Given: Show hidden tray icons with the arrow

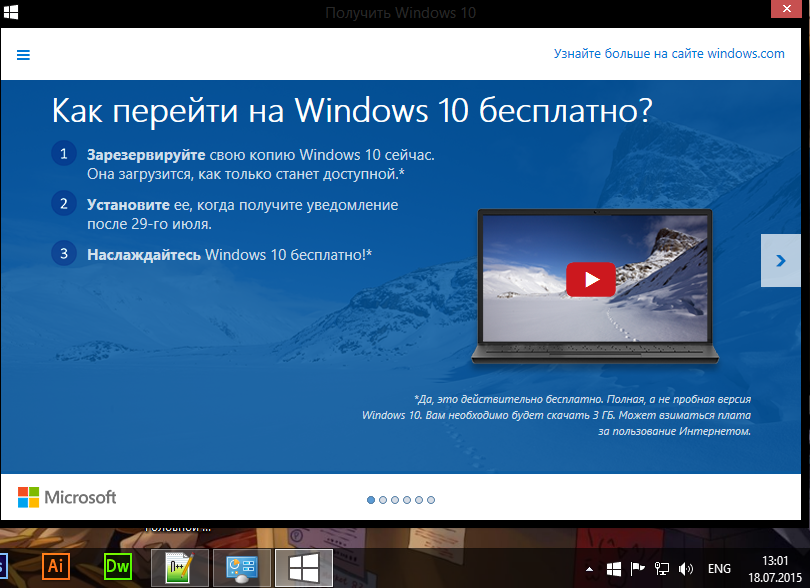Looking at the screenshot, I should pyautogui.click(x=591, y=569).
